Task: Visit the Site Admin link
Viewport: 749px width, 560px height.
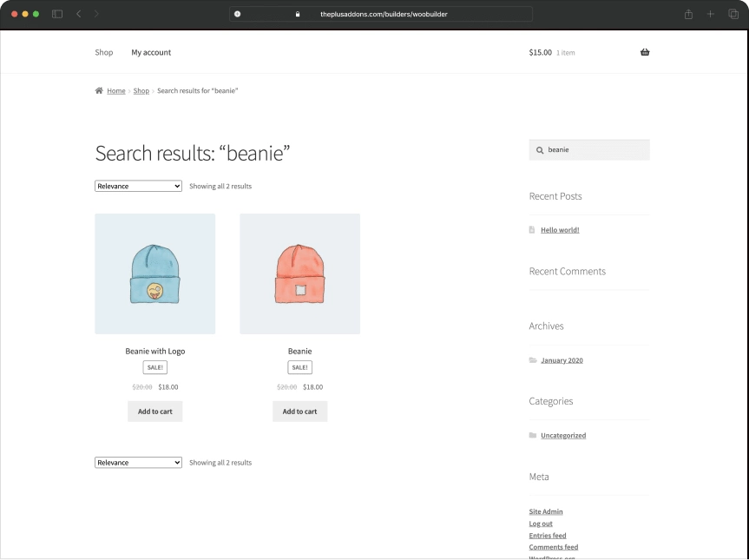Action: point(545,511)
